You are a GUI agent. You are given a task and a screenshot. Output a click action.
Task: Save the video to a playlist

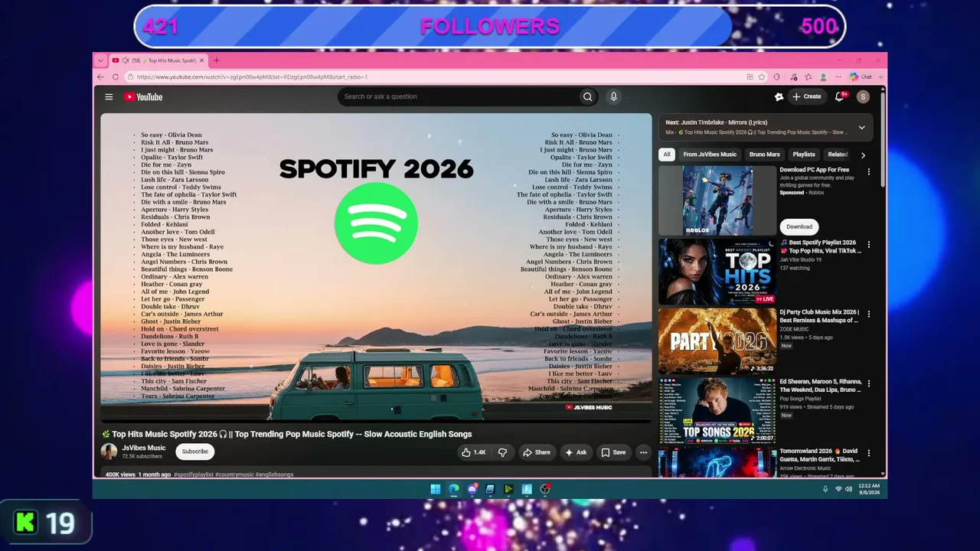613,452
